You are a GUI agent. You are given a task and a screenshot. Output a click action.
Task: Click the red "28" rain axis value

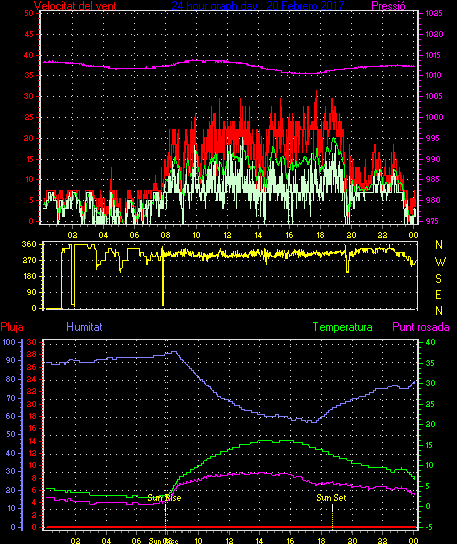(x=32, y=354)
